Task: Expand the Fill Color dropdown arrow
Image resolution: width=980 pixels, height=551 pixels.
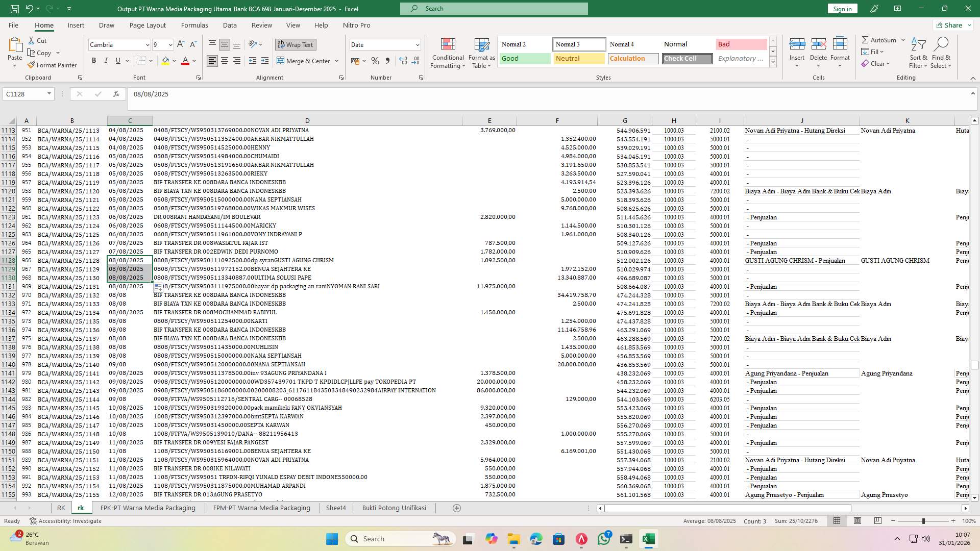Action: (173, 61)
